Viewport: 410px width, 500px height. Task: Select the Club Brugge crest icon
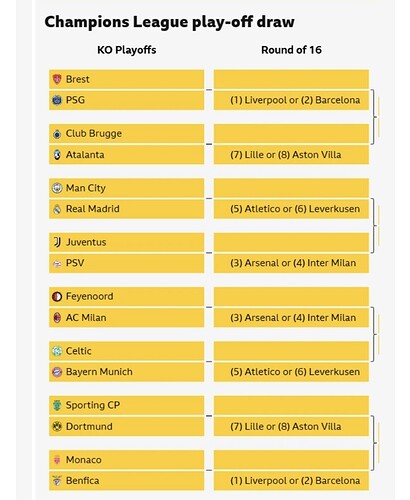coord(57,134)
